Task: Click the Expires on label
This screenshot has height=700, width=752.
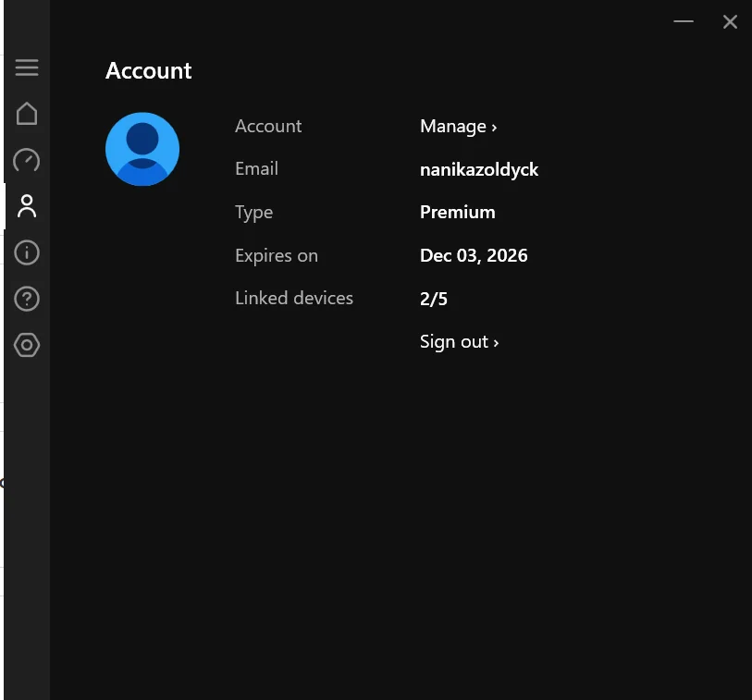Action: 277,255
